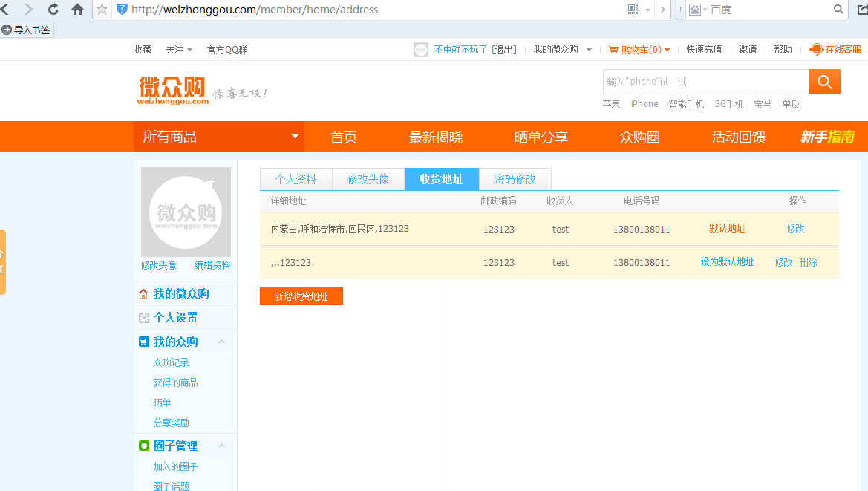
Task: Click the 在线客服 headset icon
Action: pos(816,49)
